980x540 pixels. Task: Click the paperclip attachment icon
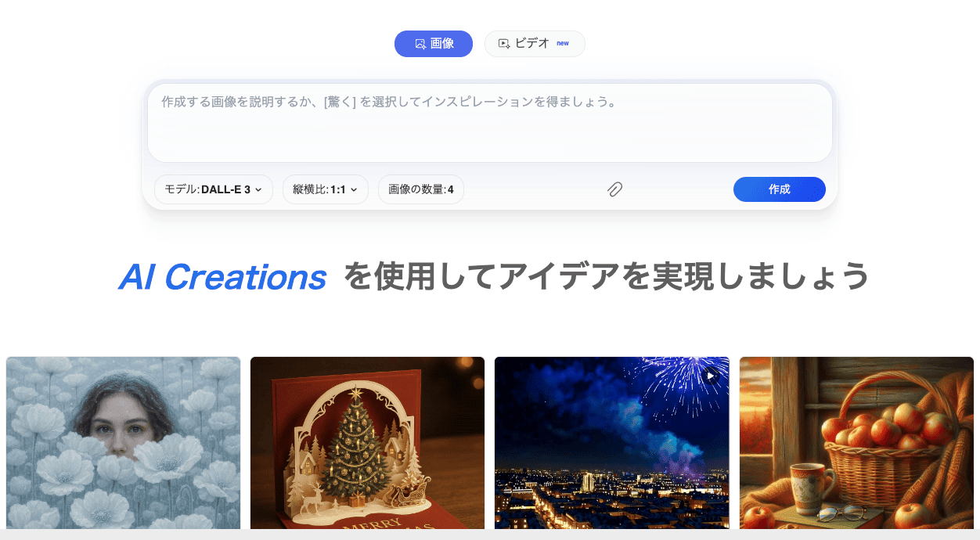pos(615,189)
